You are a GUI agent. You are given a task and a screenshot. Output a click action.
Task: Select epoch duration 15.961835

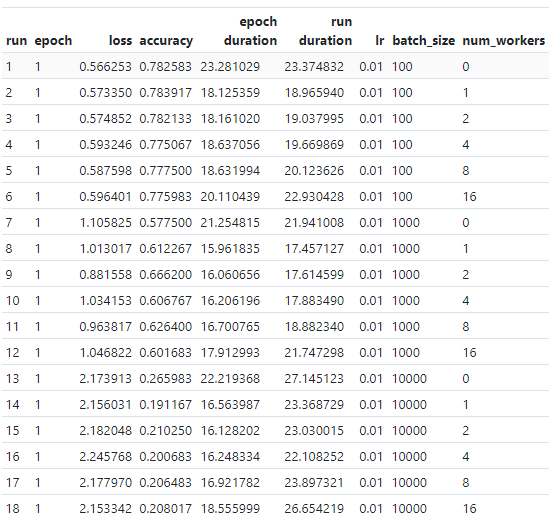(x=230, y=249)
